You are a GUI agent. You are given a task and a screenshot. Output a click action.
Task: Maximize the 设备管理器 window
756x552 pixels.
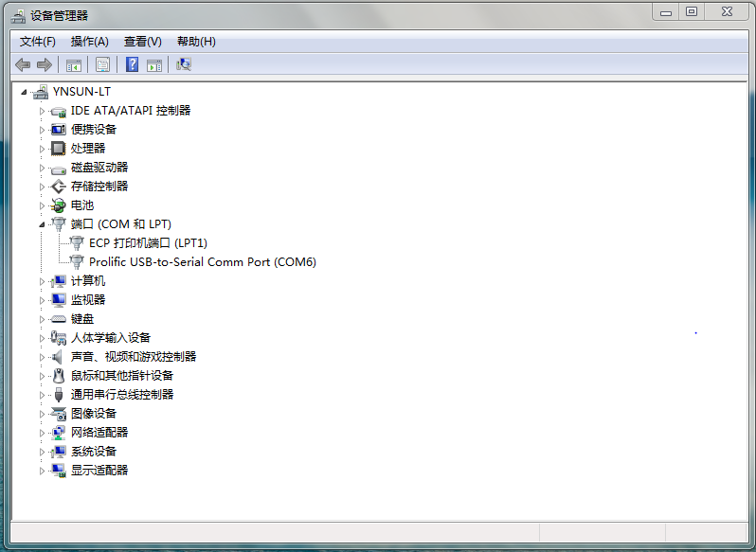(692, 11)
